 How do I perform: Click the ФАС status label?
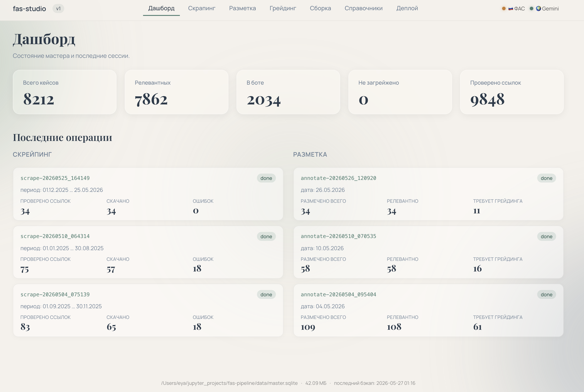pos(520,8)
